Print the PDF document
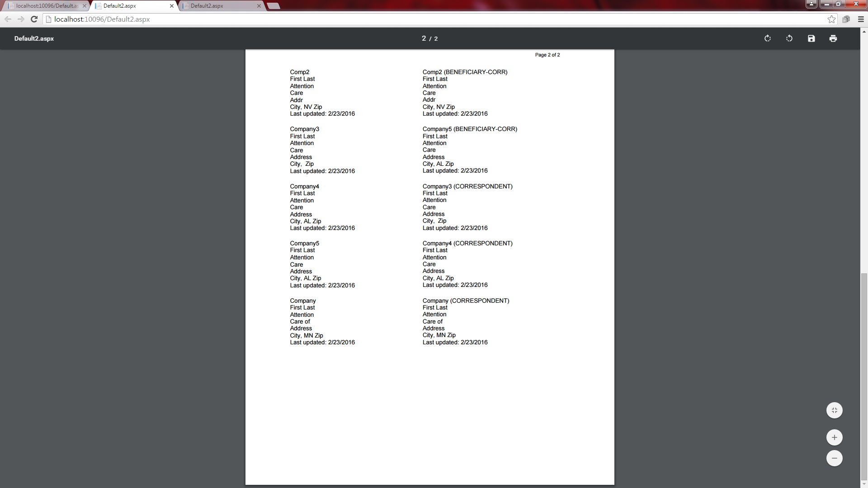The image size is (868, 488). [x=833, y=38]
